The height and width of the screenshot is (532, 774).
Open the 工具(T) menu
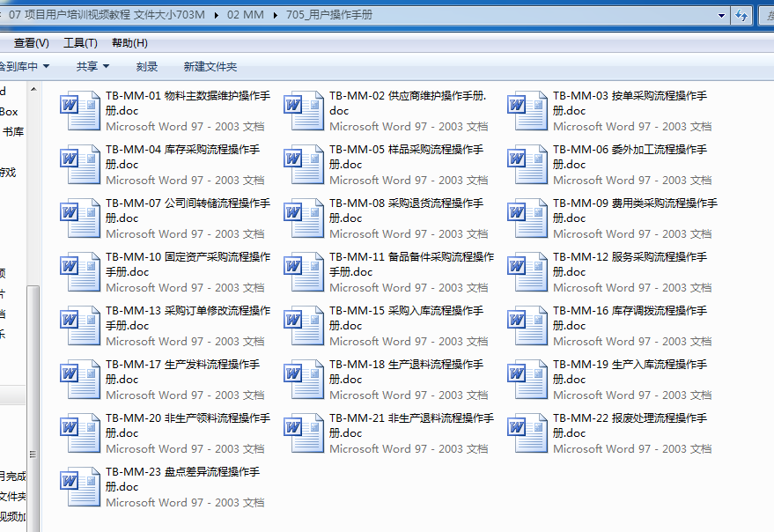(x=80, y=43)
